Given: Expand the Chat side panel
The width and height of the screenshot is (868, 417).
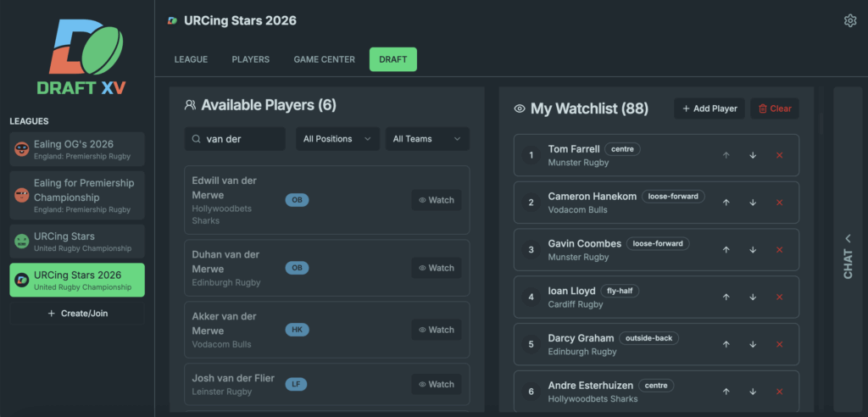Looking at the screenshot, I should pyautogui.click(x=849, y=256).
